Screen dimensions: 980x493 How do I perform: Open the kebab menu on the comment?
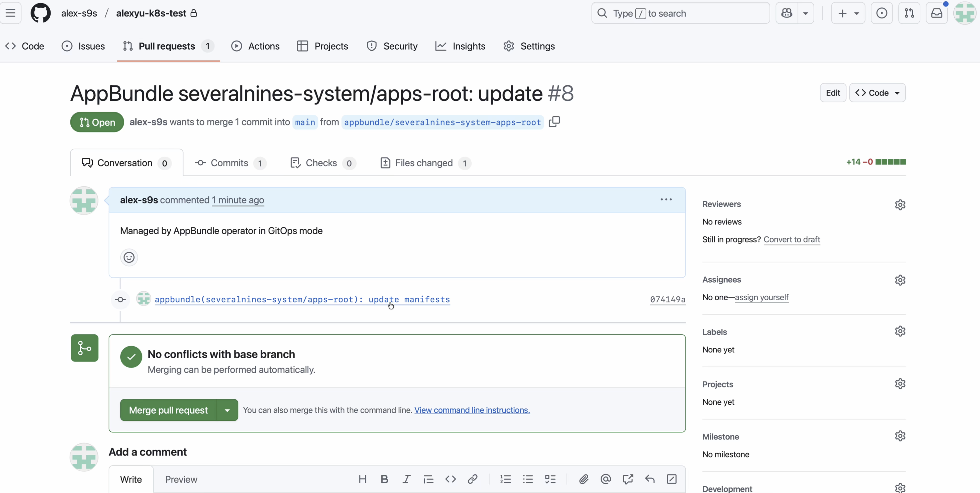click(x=666, y=199)
